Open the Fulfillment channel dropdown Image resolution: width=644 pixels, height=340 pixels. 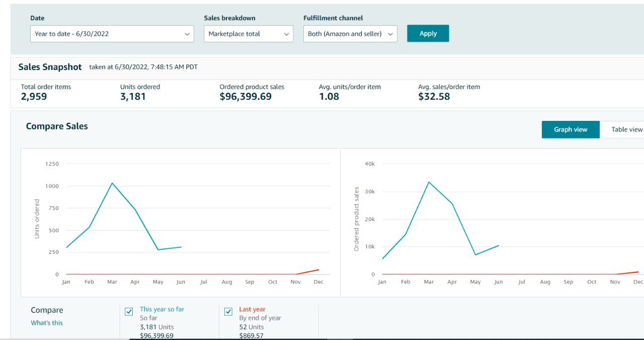(350, 34)
